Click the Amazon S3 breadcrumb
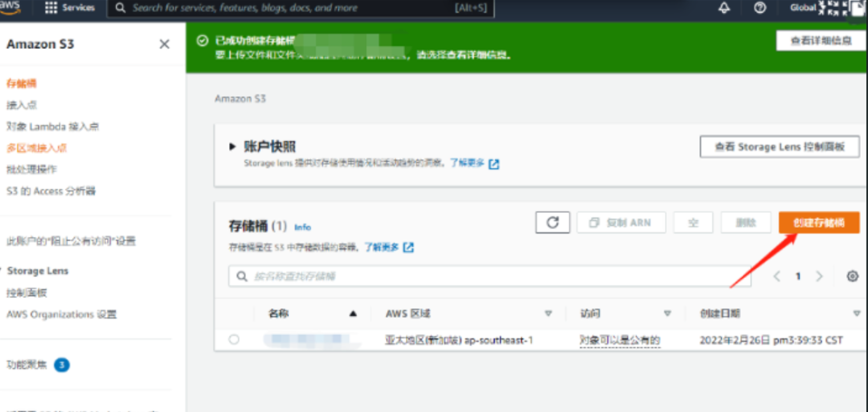This screenshot has height=412, width=868. click(240, 99)
